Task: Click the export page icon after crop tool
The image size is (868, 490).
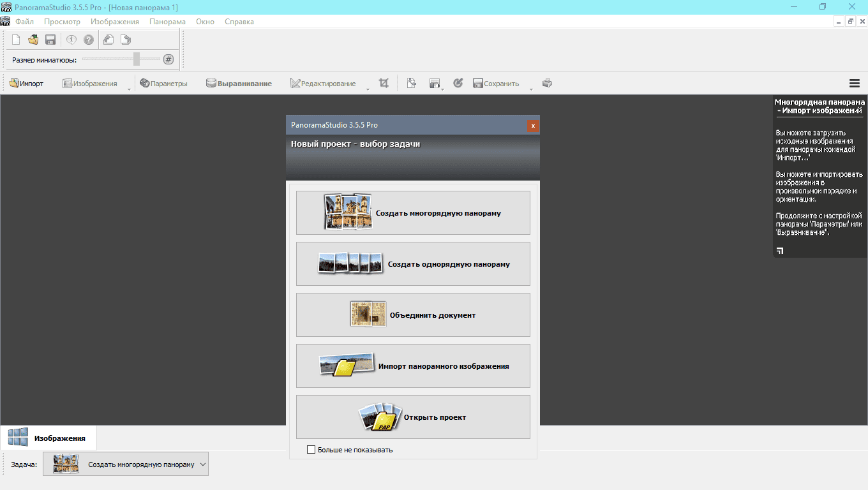Action: click(x=412, y=83)
